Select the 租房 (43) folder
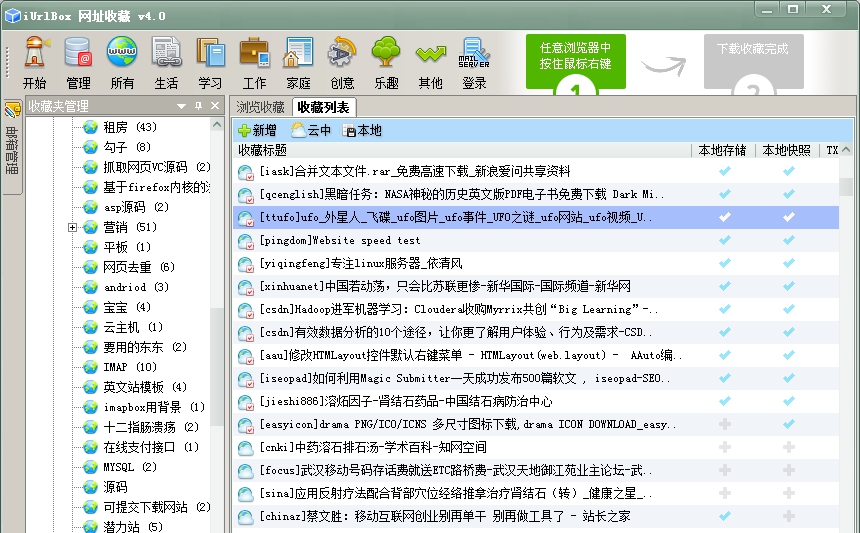Viewport: 860px width, 533px height. (130, 127)
